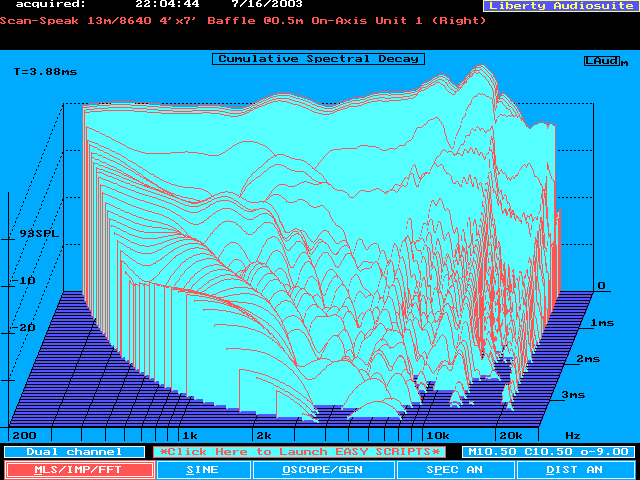Select the Cumulative Spectral Decay title box

318,59
